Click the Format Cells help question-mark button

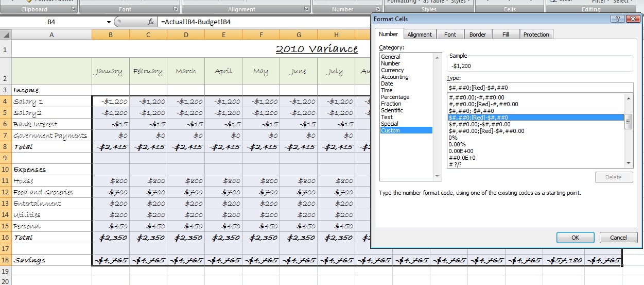coord(617,19)
